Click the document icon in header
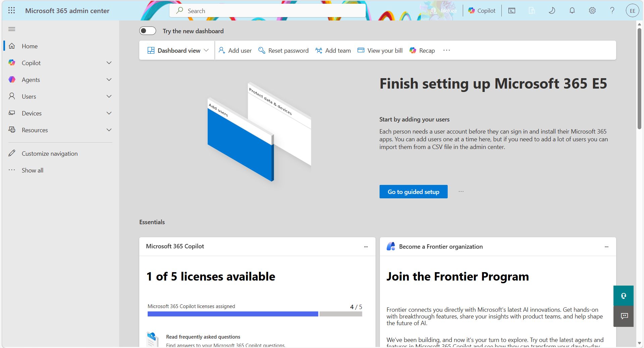 click(532, 11)
